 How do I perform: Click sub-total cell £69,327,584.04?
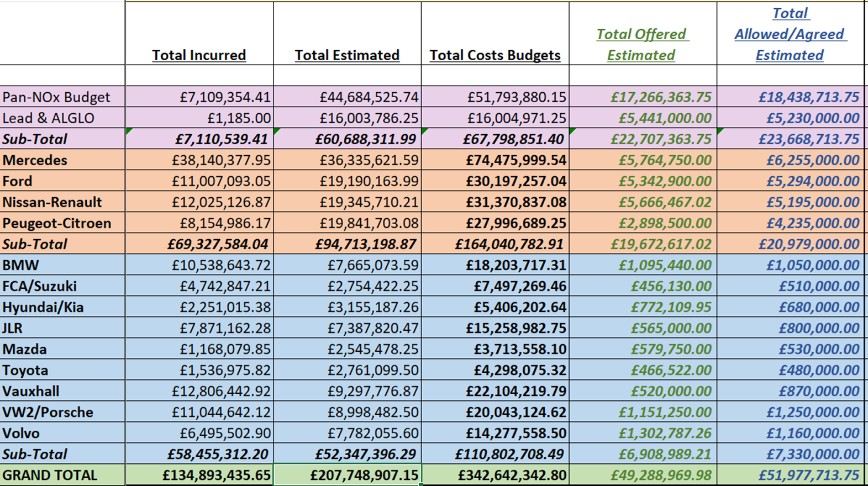199,244
